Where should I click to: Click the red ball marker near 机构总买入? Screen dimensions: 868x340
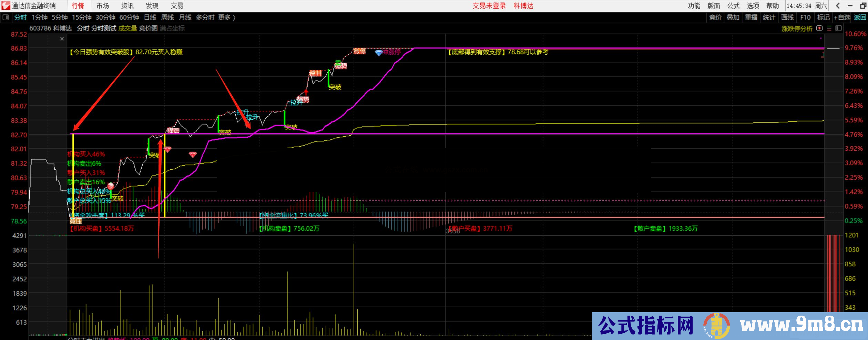click(x=111, y=186)
